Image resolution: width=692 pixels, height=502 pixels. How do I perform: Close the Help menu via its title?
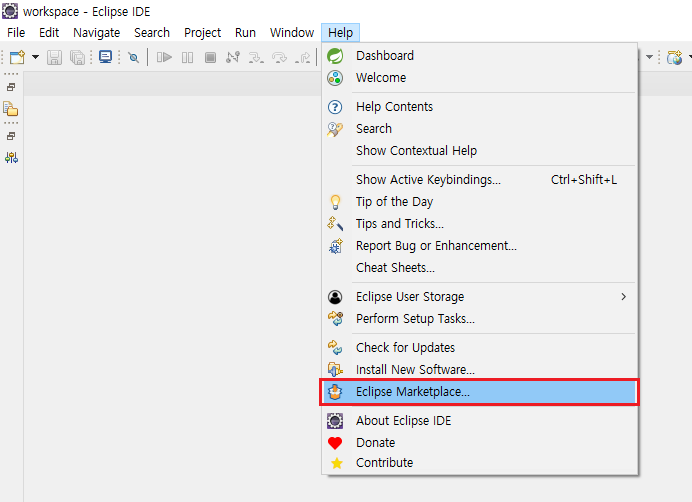click(340, 33)
